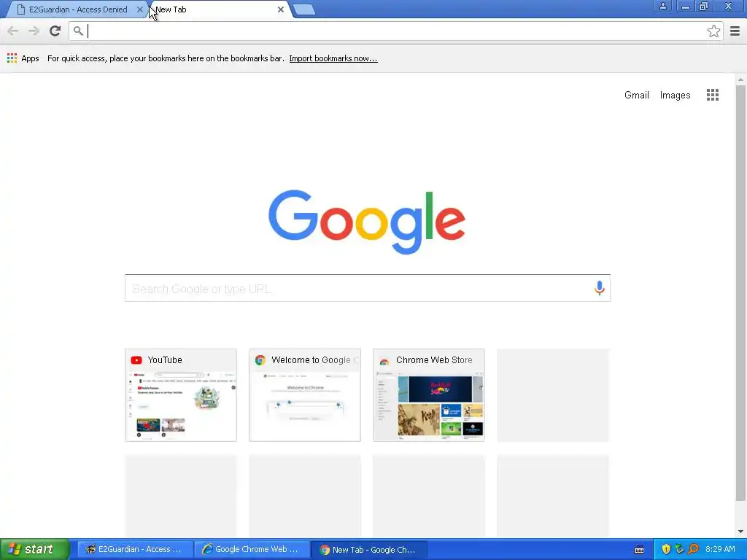Open Gmail link
This screenshot has width=747, height=560.
[x=636, y=95]
